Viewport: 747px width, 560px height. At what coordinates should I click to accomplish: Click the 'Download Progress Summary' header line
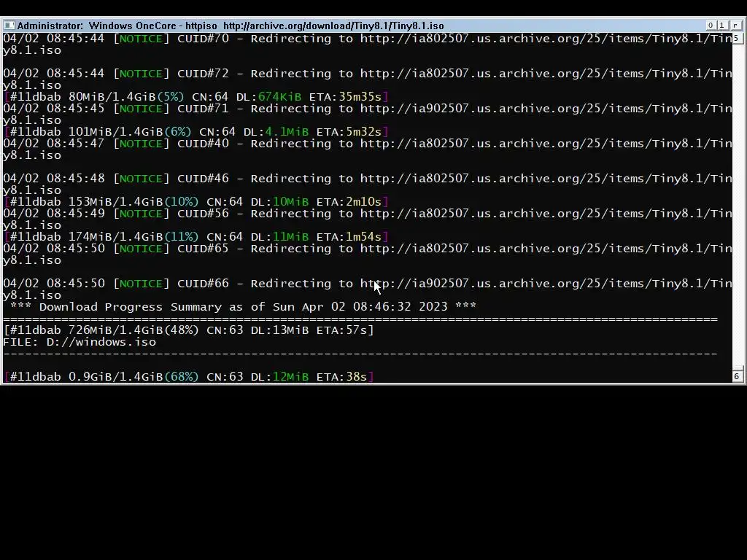pyautogui.click(x=243, y=307)
